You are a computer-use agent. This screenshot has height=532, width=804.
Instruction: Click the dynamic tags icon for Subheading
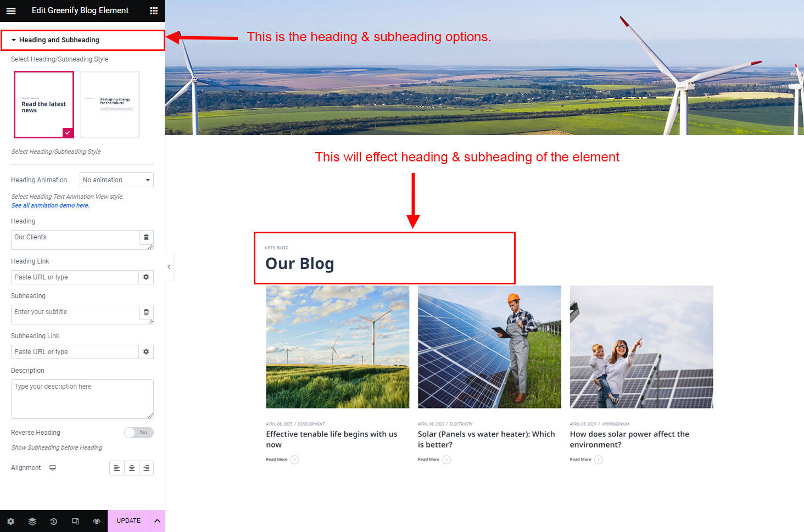(146, 312)
